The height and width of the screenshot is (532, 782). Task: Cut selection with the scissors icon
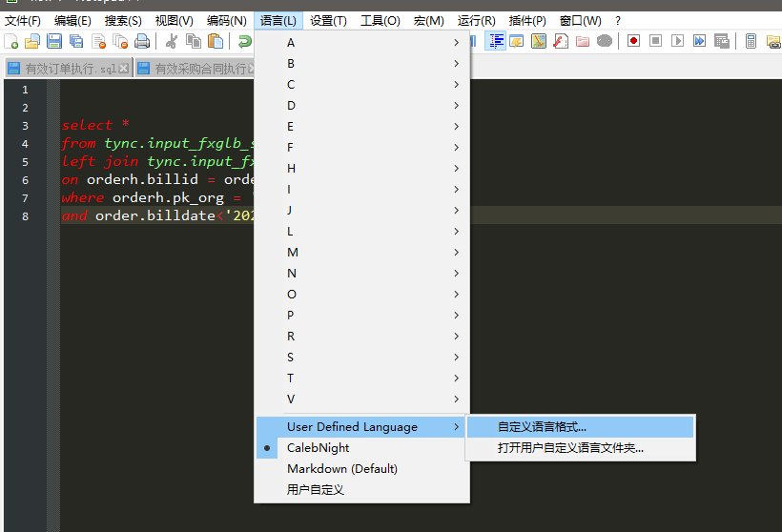click(x=172, y=41)
